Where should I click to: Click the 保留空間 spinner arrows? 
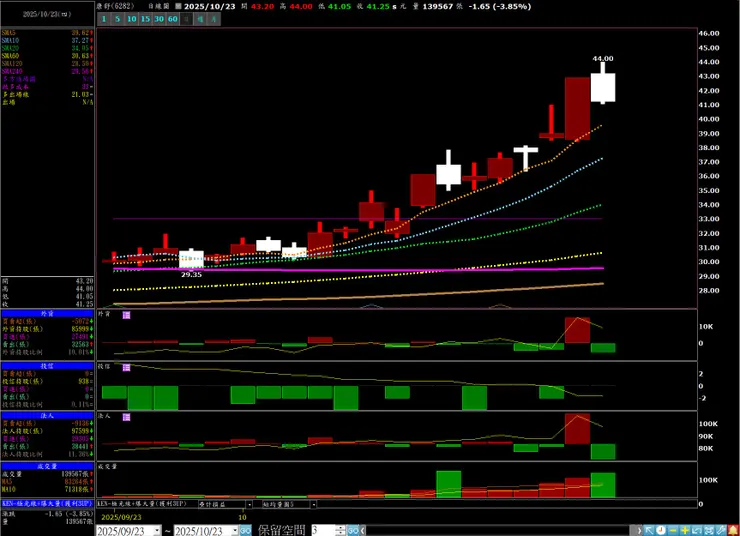(341, 530)
